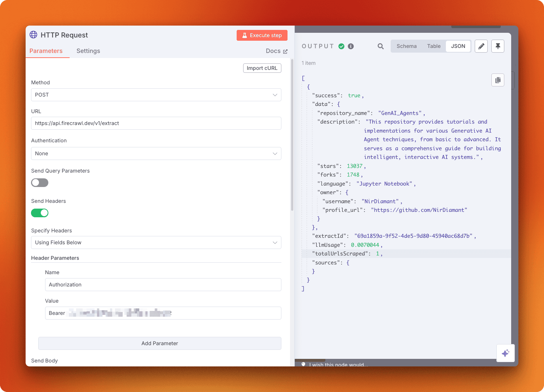544x392 pixels.
Task: Click the search icon in the output panel
Action: click(x=380, y=46)
